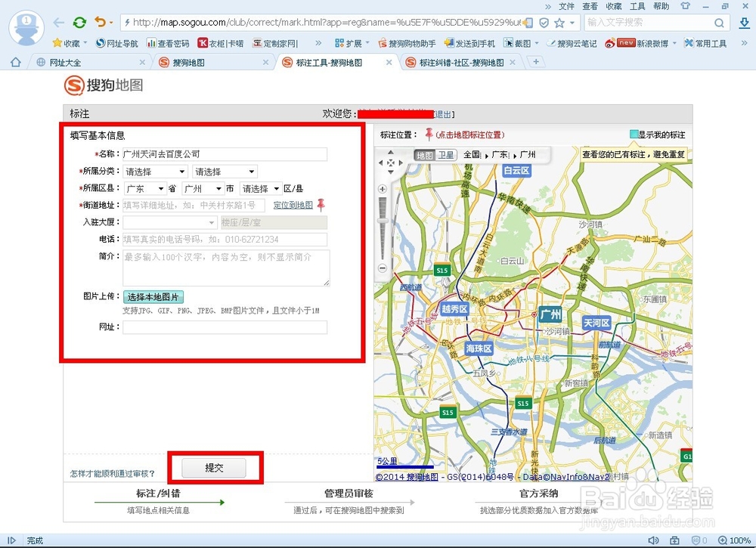Screen dimensions: 756x548
Task: Click the search magnifier icon
Action: point(719,23)
